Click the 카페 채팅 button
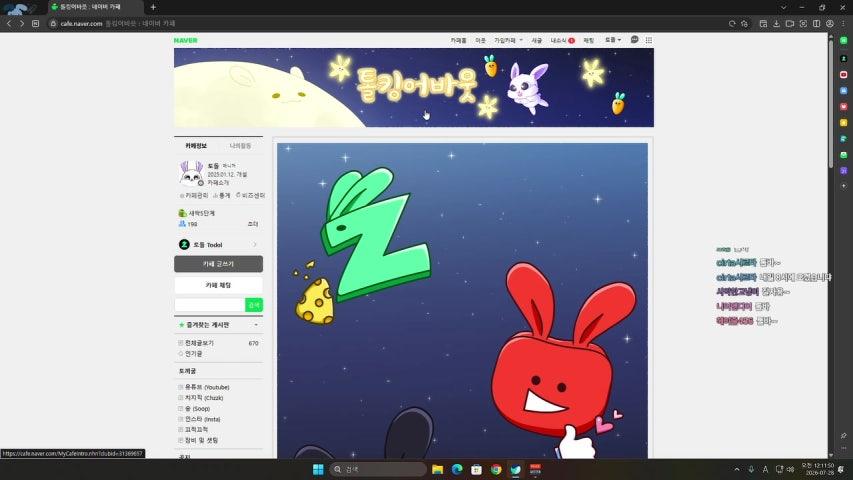The image size is (853, 480). coord(218,285)
